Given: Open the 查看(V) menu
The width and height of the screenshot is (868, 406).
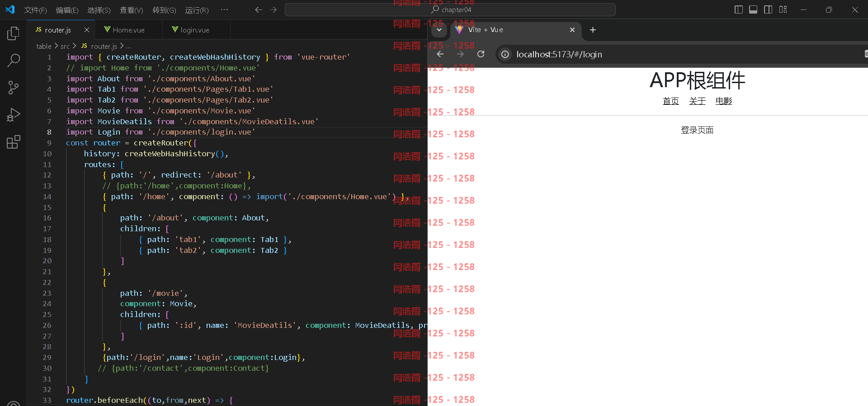Looking at the screenshot, I should coord(131,10).
